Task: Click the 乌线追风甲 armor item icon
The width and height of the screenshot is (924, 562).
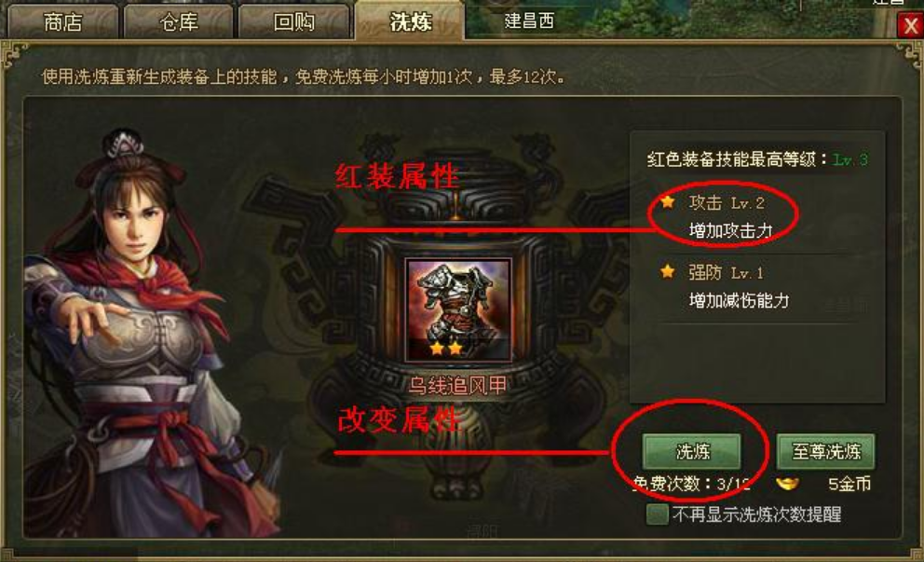Action: pos(458,310)
